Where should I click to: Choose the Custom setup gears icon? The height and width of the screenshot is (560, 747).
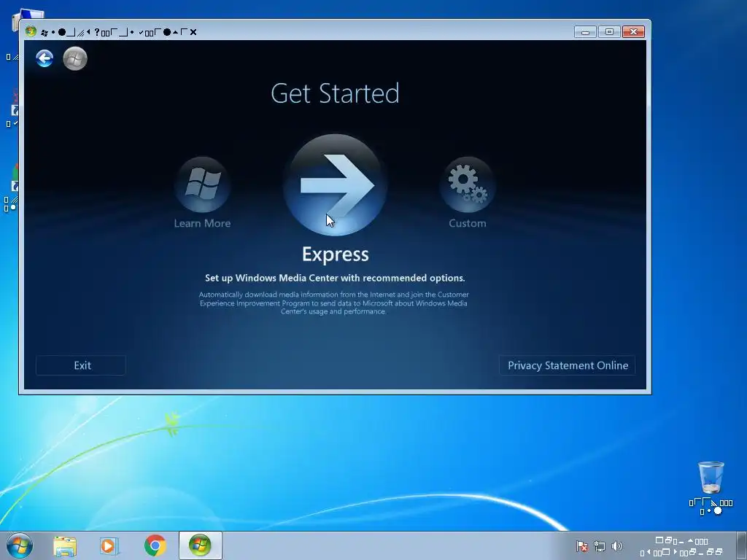click(x=468, y=184)
